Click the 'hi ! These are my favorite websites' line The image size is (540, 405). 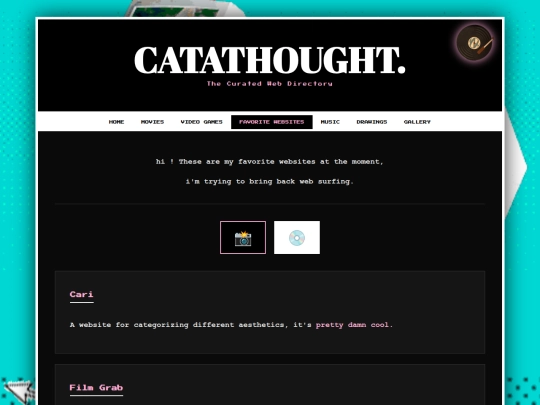[x=270, y=162]
